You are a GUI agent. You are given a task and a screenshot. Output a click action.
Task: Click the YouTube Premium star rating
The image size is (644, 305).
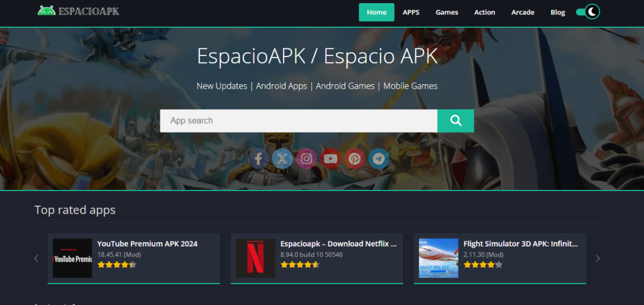[116, 265]
